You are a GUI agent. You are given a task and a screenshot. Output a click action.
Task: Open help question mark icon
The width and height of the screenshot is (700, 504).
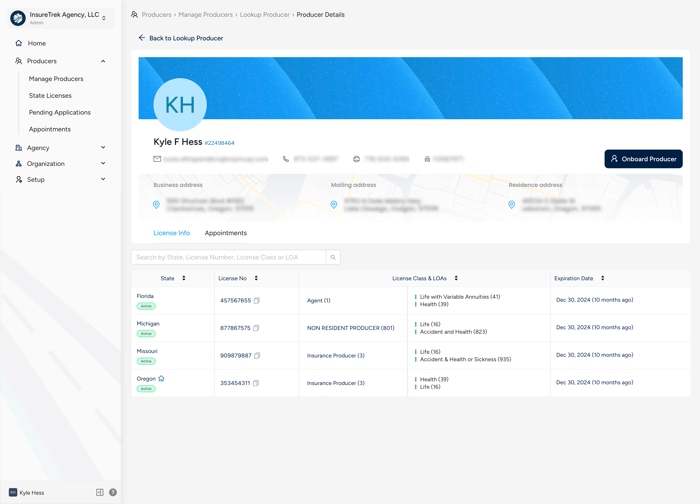click(x=113, y=492)
